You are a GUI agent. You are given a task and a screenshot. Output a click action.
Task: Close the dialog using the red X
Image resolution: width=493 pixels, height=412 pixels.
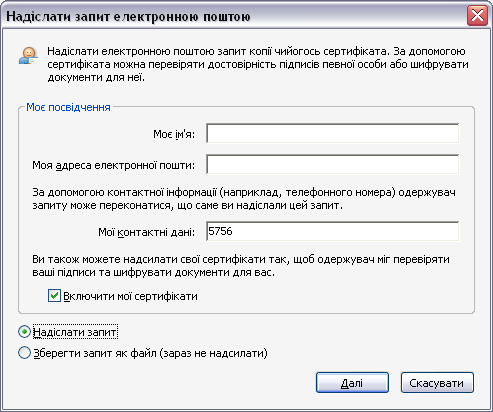pos(477,15)
